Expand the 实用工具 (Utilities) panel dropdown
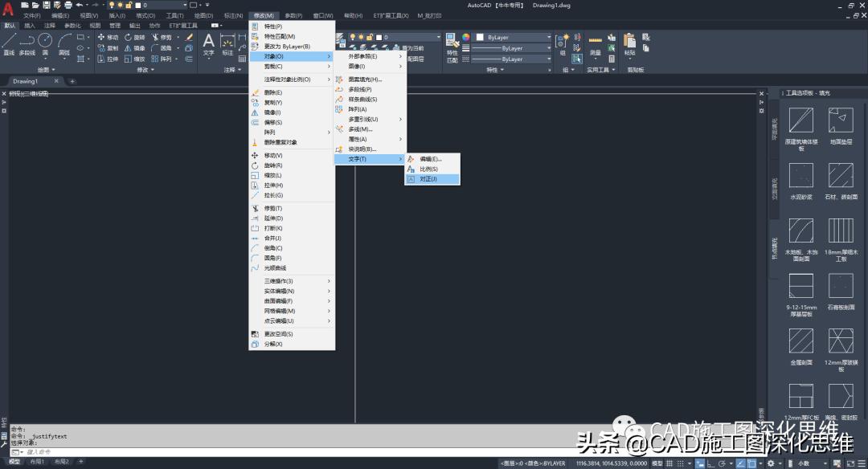This screenshot has width=868, height=469. [x=601, y=70]
